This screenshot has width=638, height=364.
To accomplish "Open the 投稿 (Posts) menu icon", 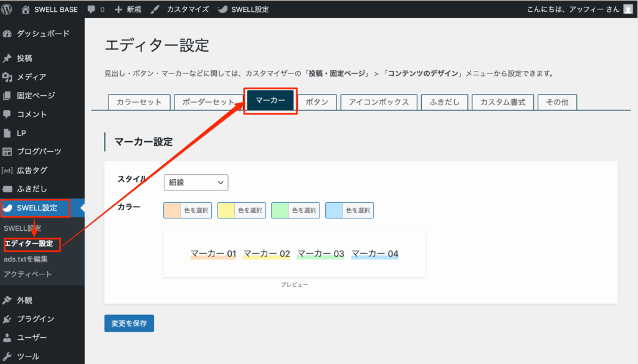I will 6,57.
